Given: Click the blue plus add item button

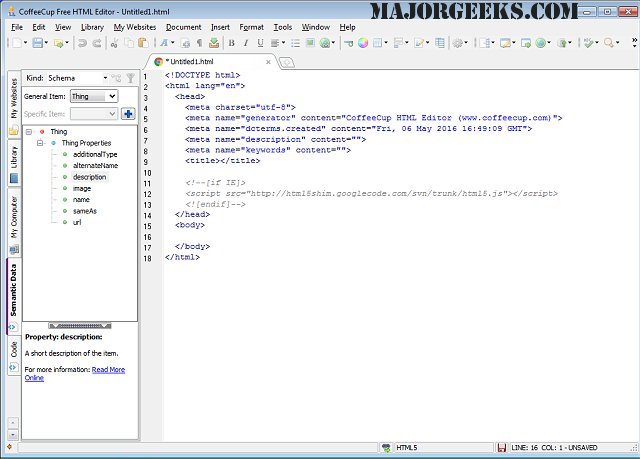Looking at the screenshot, I should click(x=128, y=114).
